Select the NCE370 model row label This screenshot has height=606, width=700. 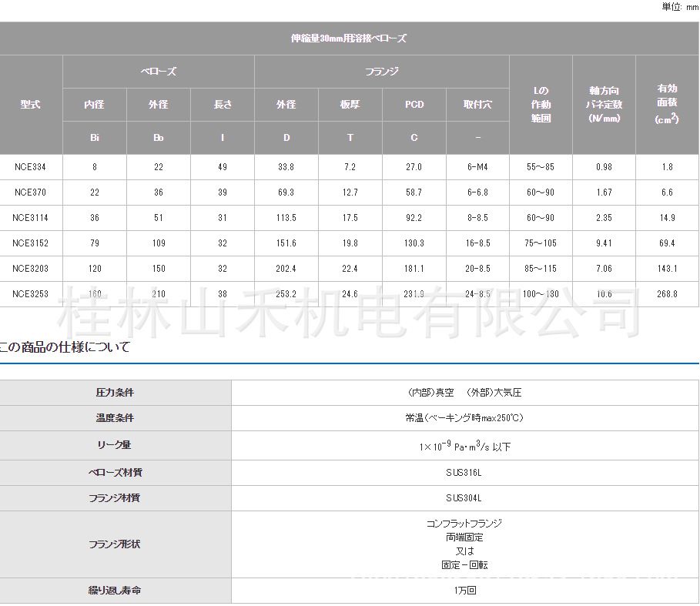coord(31,193)
